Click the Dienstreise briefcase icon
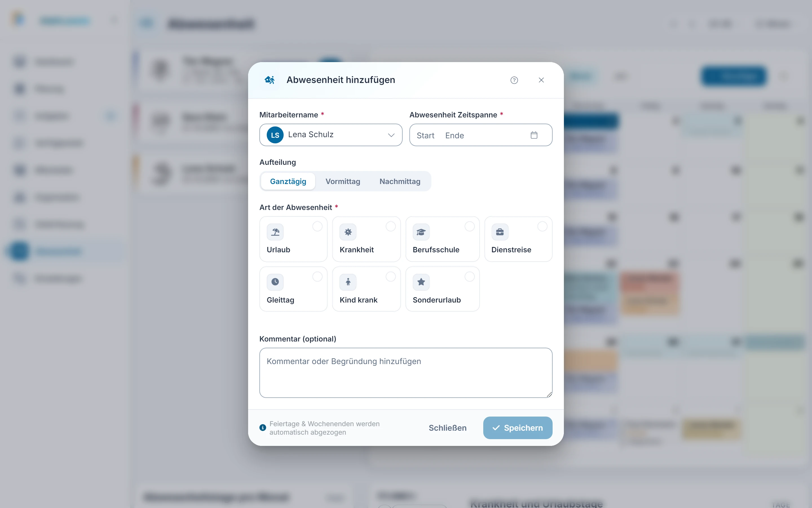The width and height of the screenshot is (812, 508). pos(500,232)
